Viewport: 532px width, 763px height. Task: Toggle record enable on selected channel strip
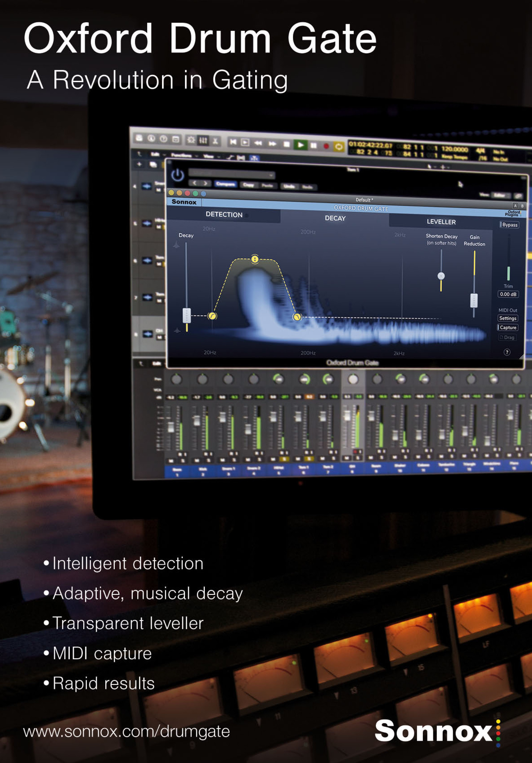pos(355,451)
